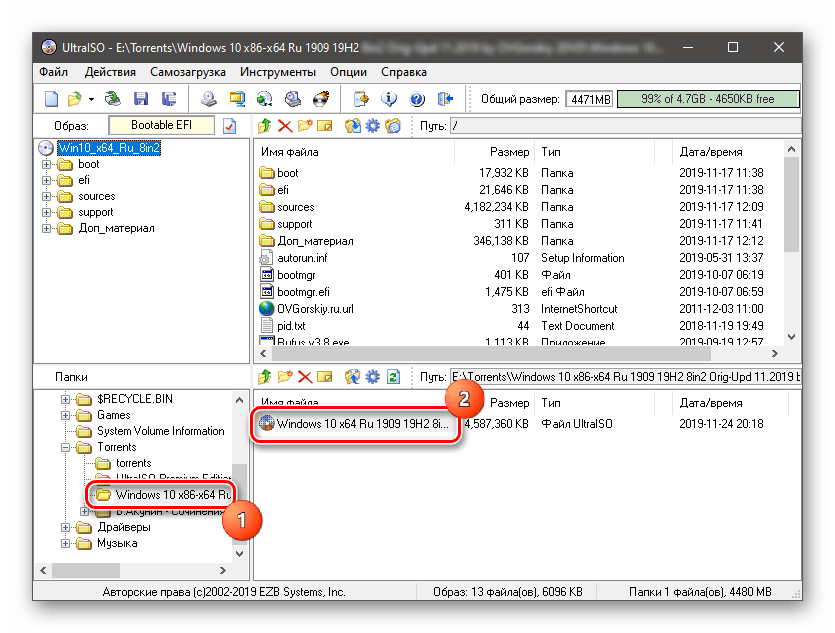The width and height of the screenshot is (835, 633).
Task: Click rename icon in the image toolbar
Action: [324, 126]
